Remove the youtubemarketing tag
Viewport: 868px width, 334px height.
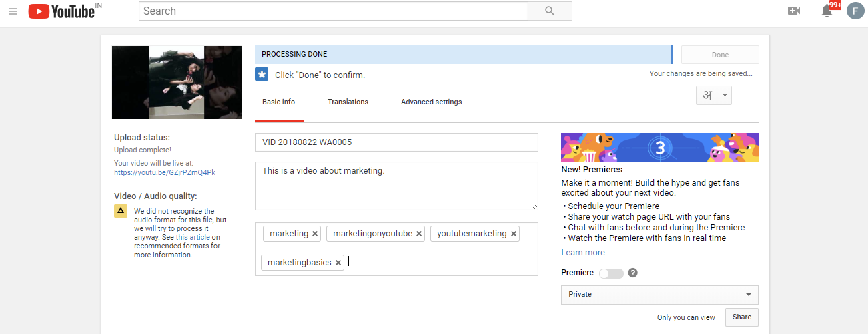point(513,234)
